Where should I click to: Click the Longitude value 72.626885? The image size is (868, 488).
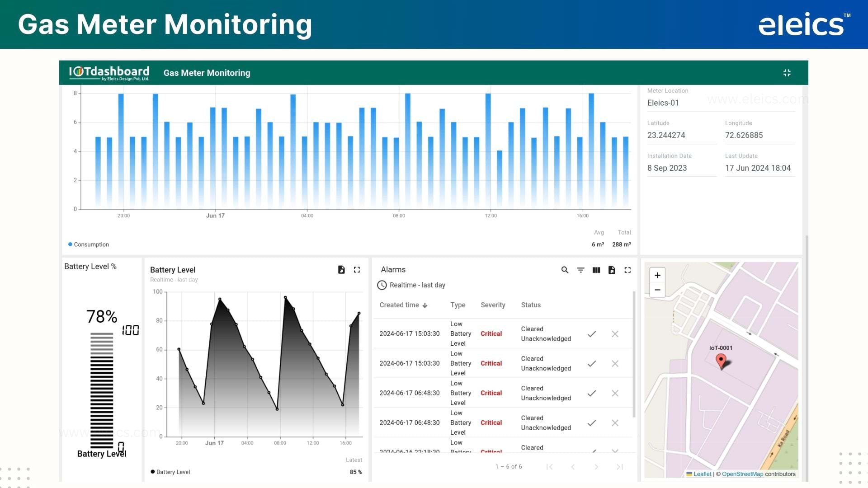point(744,135)
